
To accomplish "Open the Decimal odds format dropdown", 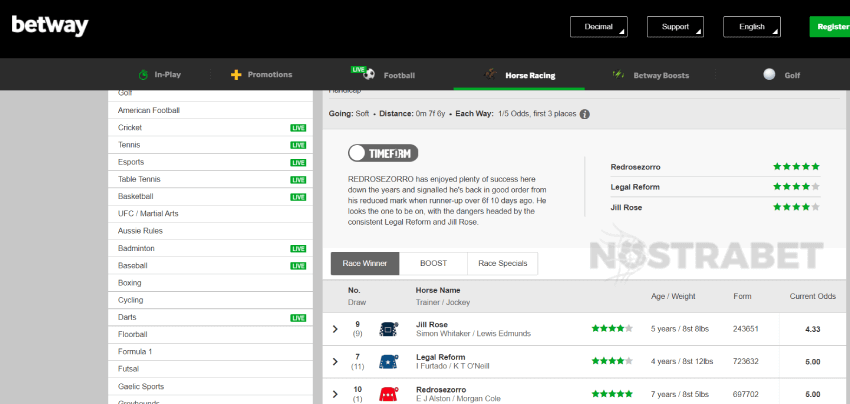I will point(598,27).
